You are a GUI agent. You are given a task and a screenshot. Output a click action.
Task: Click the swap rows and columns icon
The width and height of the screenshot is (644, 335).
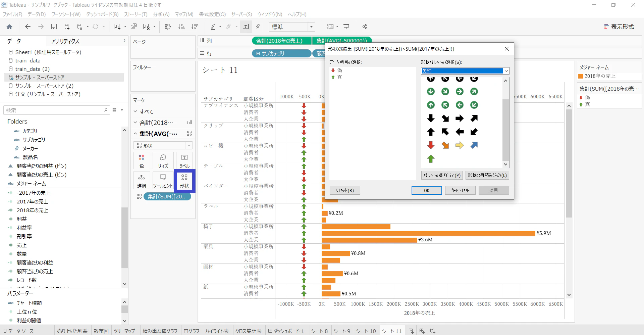tap(168, 27)
